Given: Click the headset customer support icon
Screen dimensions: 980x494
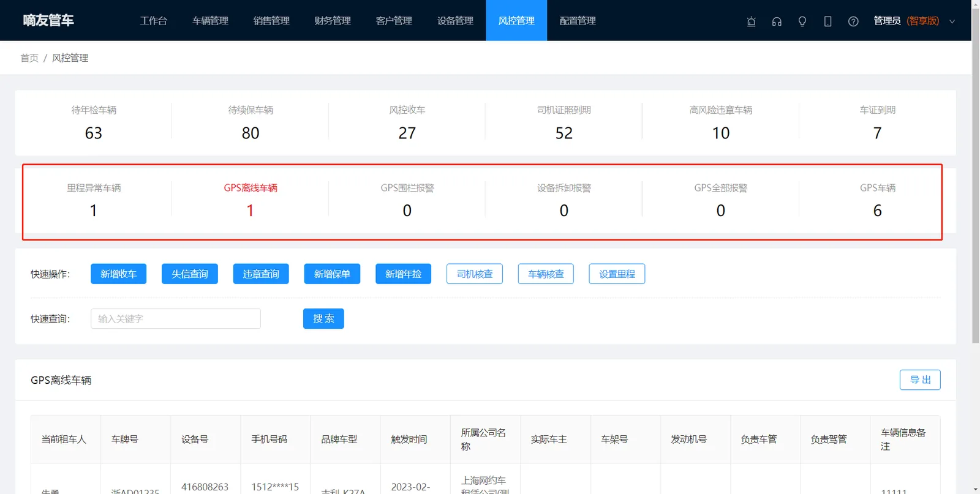Looking at the screenshot, I should (777, 21).
